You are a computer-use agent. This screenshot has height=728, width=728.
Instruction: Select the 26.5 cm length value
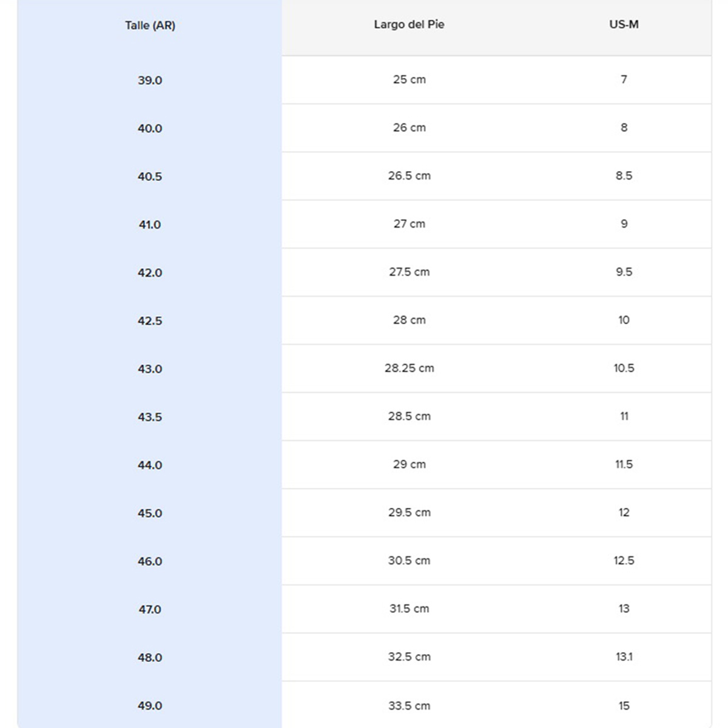(409, 176)
